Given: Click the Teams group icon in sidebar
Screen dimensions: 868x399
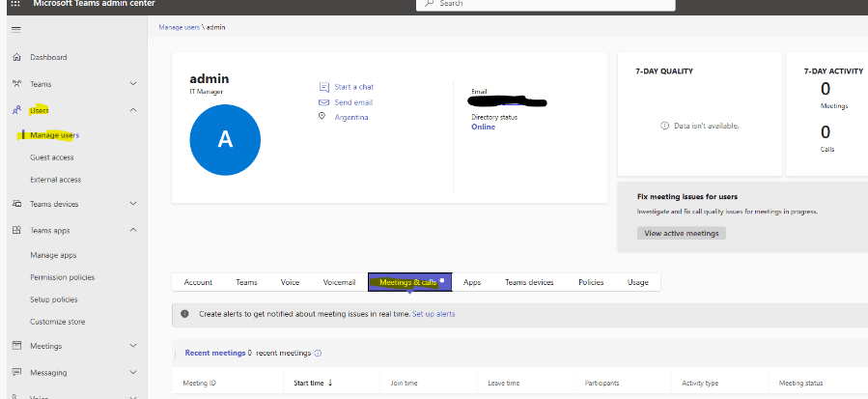Looking at the screenshot, I should pos(17,84).
